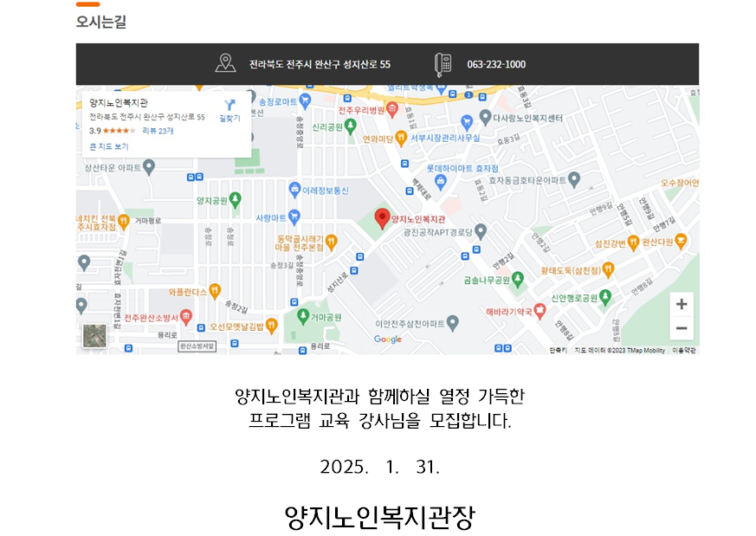This screenshot has width=756, height=536.
Task: Open the 큰 지도 보기 link
Action: (x=109, y=146)
